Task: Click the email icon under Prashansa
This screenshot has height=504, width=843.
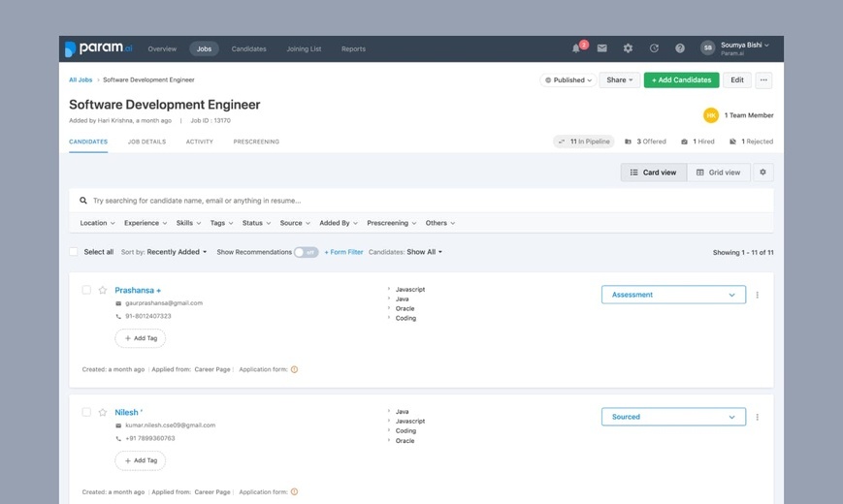Action: click(118, 303)
